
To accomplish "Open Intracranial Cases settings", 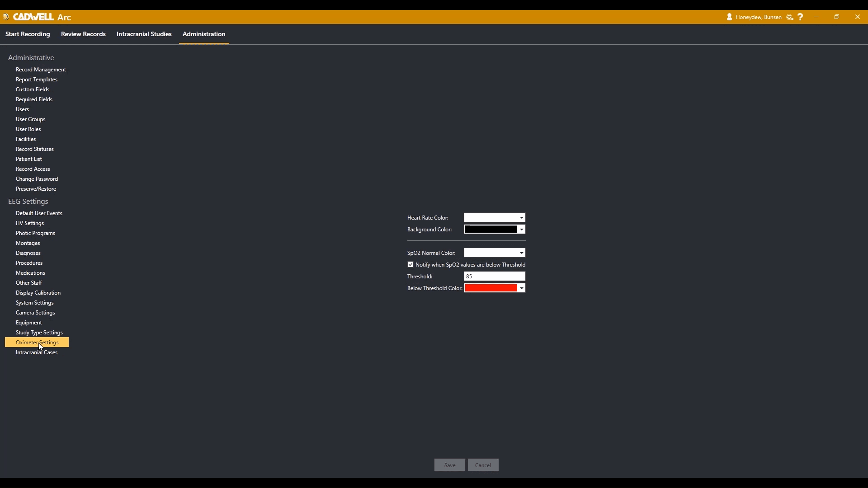I will click(x=36, y=352).
